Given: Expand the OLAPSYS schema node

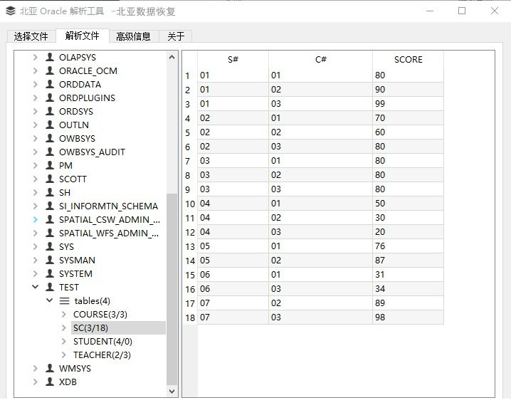Looking at the screenshot, I should click(x=35, y=57).
